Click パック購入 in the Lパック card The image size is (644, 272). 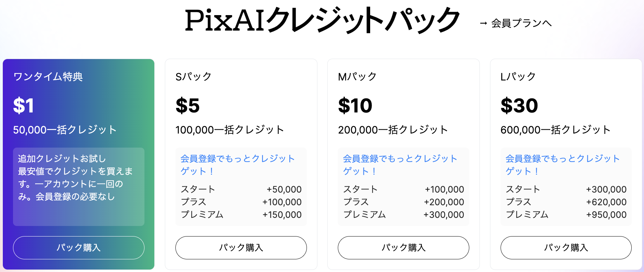pos(566,248)
